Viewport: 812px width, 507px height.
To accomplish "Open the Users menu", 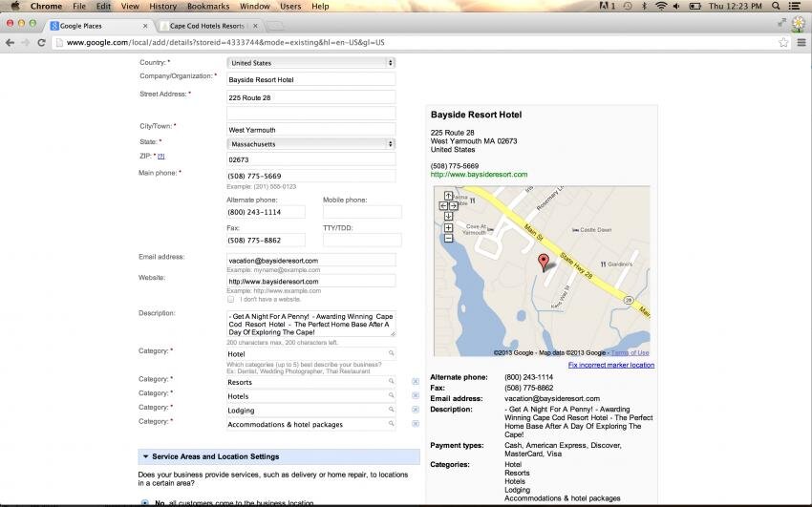I will pyautogui.click(x=290, y=6).
